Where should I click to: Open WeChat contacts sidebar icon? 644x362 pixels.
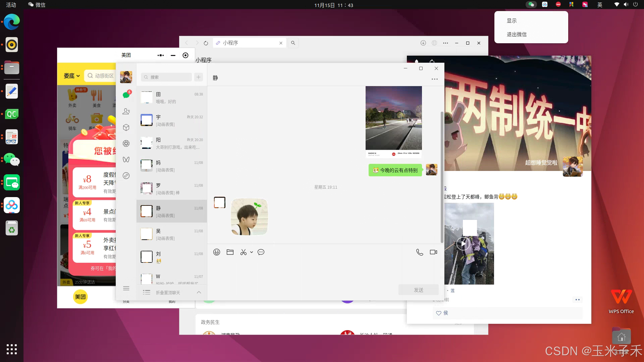point(126,111)
